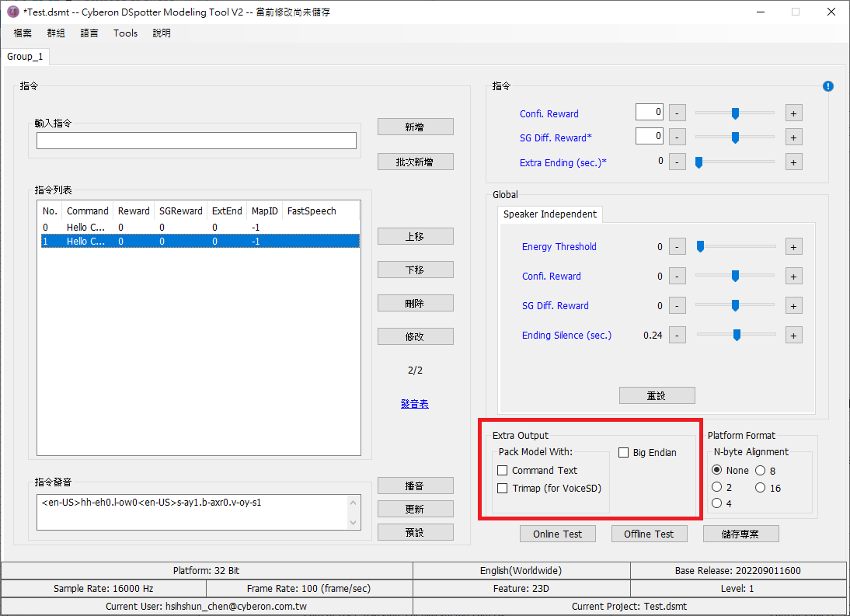The image size is (850, 616).
Task: Decrease Energy Threshold with minus button
Action: point(677,247)
